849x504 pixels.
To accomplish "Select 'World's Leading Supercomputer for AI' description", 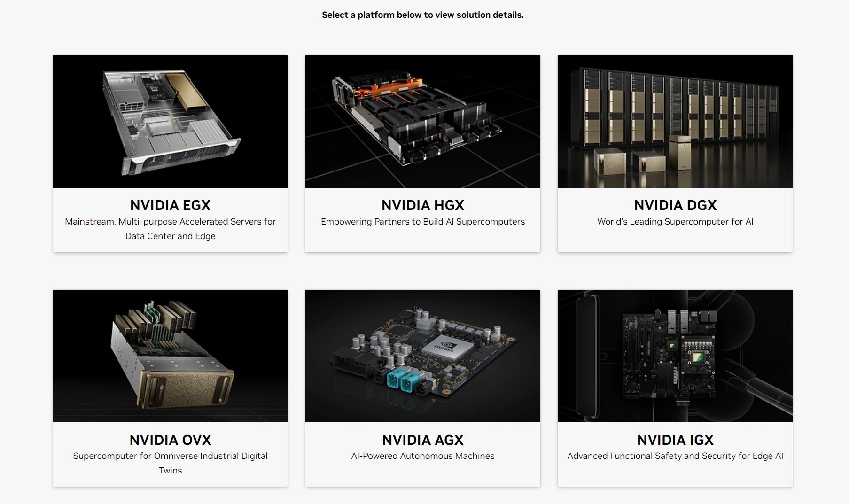I will click(x=675, y=222).
